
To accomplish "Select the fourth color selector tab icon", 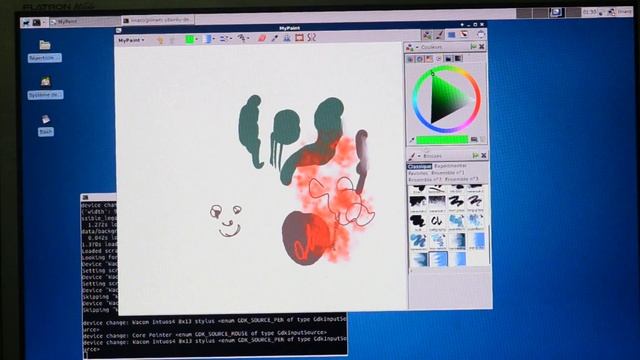I will click(x=439, y=59).
